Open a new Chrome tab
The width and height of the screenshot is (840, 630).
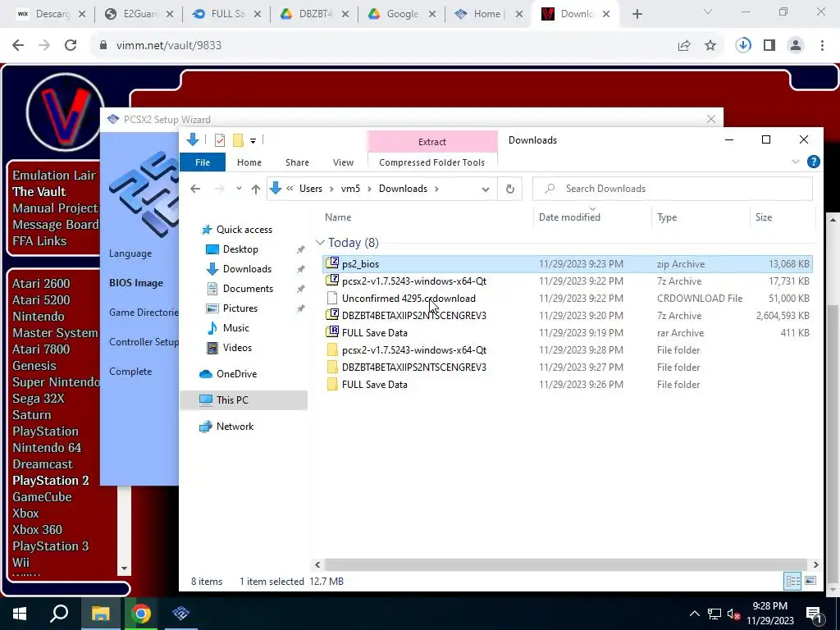(x=637, y=14)
